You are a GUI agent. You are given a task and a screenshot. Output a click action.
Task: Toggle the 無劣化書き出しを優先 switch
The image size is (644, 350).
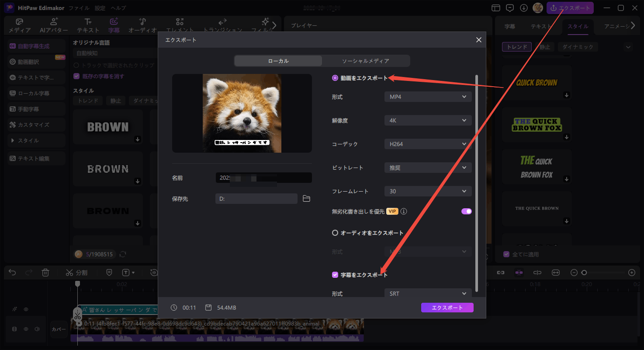466,211
